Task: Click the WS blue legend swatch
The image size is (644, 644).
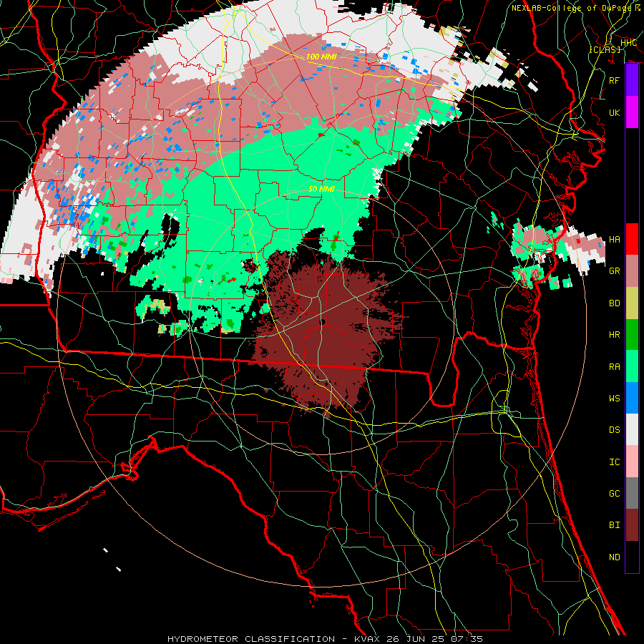Action: click(632, 398)
